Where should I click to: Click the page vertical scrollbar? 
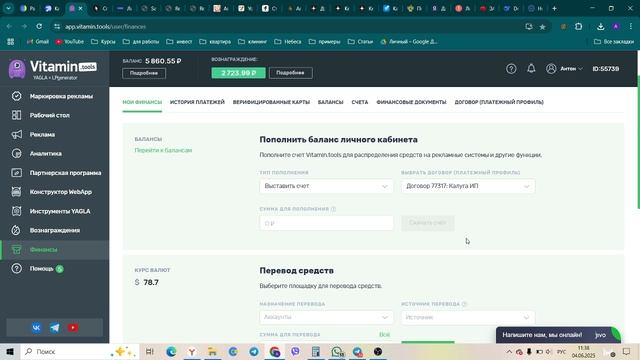pyautogui.click(x=638, y=141)
